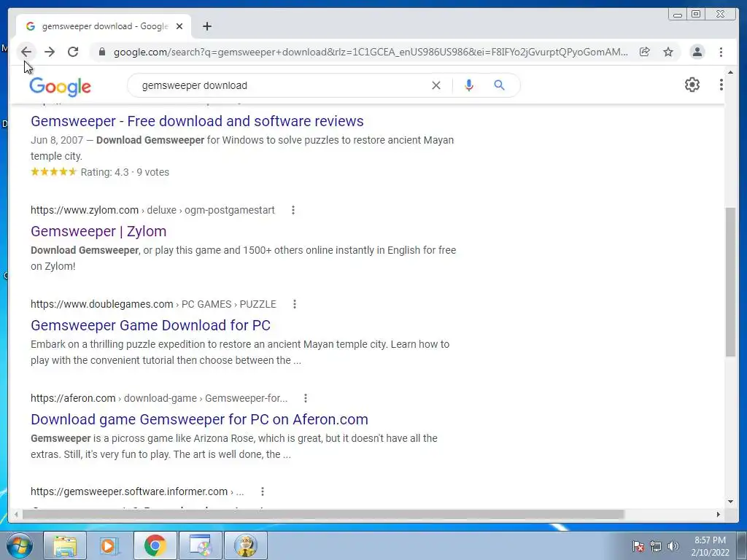
Task: Open the Chrome three-dot menu
Action: pos(721,52)
